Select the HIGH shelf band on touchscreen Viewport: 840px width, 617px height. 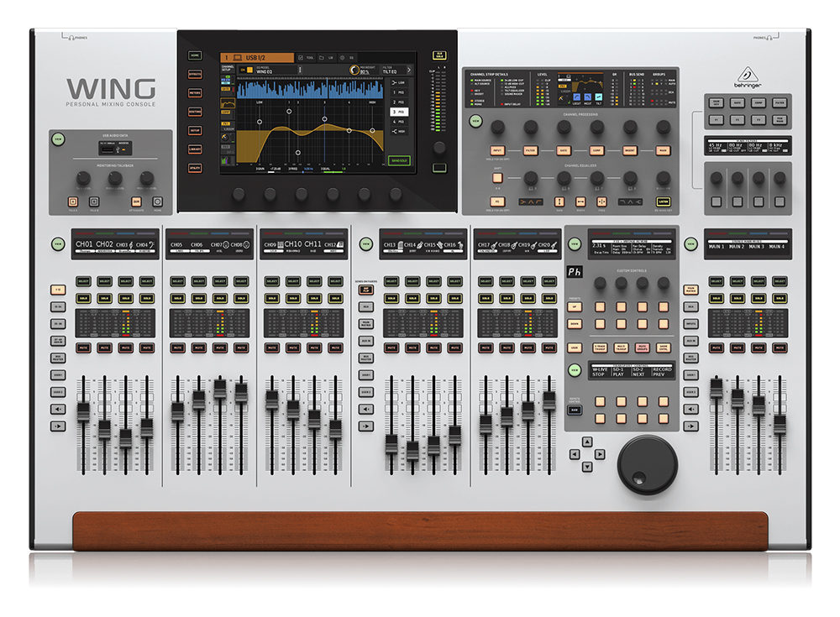click(398, 131)
